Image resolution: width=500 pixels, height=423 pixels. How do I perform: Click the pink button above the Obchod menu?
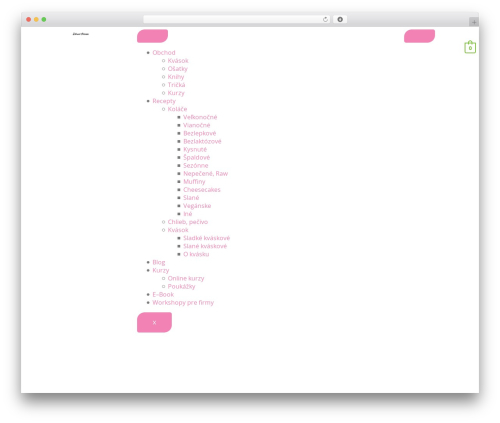click(152, 36)
